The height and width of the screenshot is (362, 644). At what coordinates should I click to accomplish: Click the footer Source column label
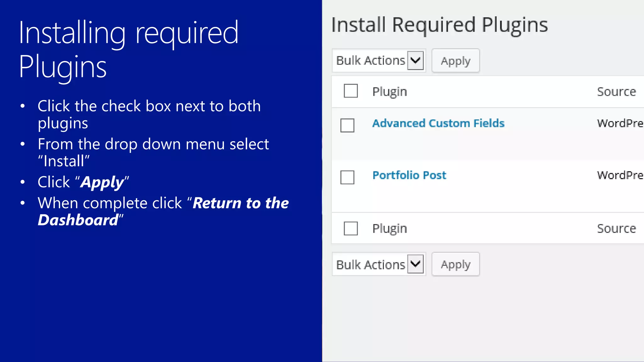616,228
